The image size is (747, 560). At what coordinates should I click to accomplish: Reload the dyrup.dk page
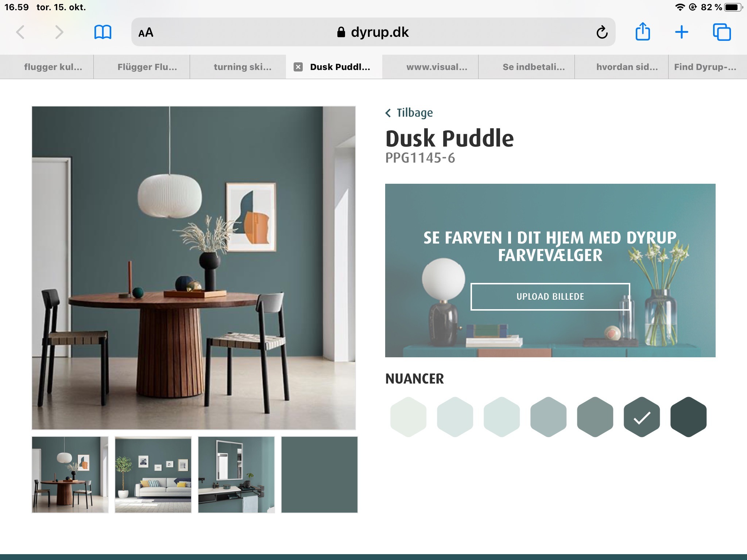[602, 32]
